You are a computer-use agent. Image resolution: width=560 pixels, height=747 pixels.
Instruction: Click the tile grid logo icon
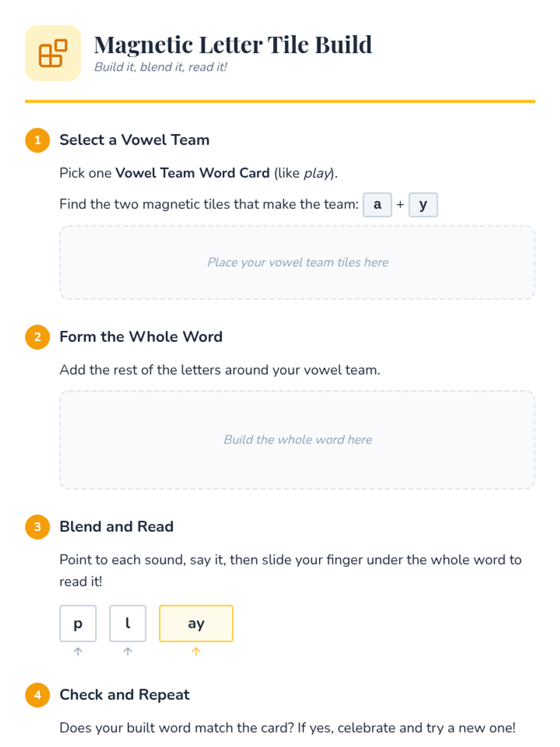(53, 53)
